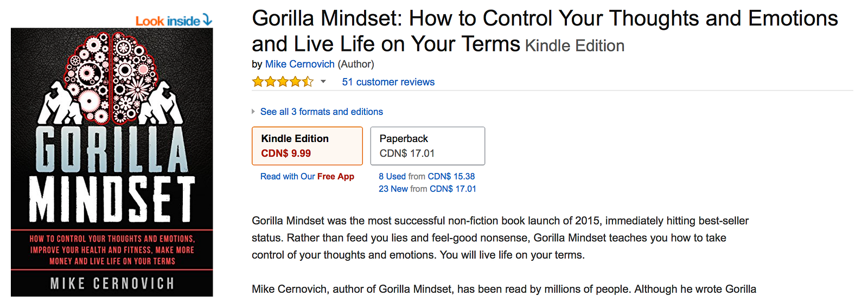Click the (Author) label after the name

tap(356, 64)
